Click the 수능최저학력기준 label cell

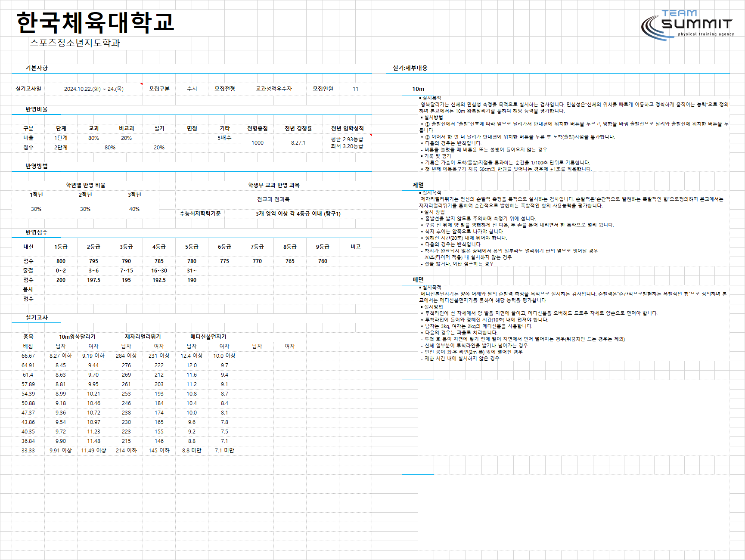click(200, 213)
